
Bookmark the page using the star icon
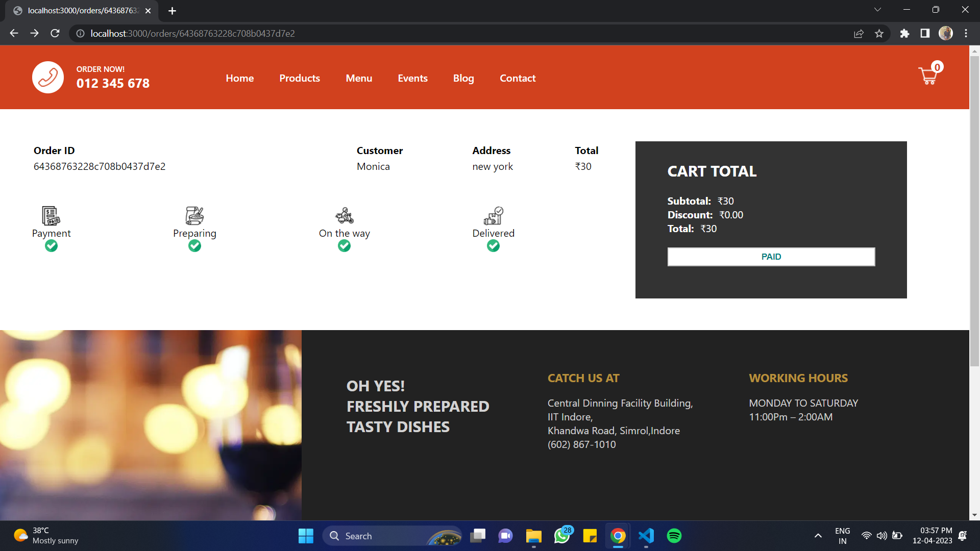click(879, 33)
